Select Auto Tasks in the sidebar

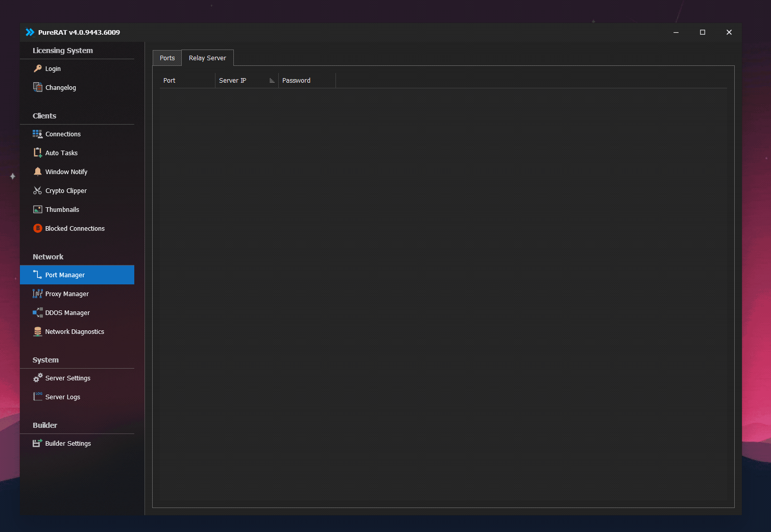pos(77,153)
